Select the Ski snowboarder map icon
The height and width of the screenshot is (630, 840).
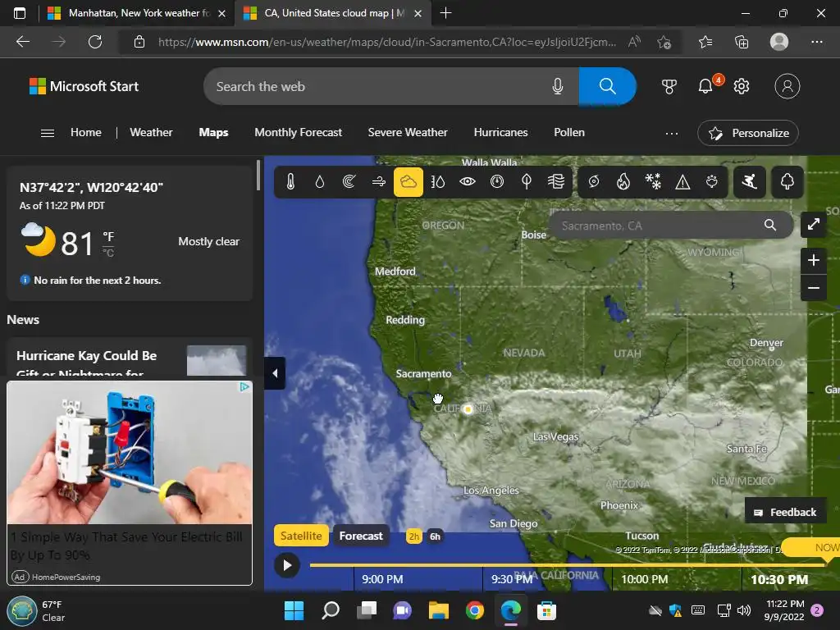[x=749, y=182]
